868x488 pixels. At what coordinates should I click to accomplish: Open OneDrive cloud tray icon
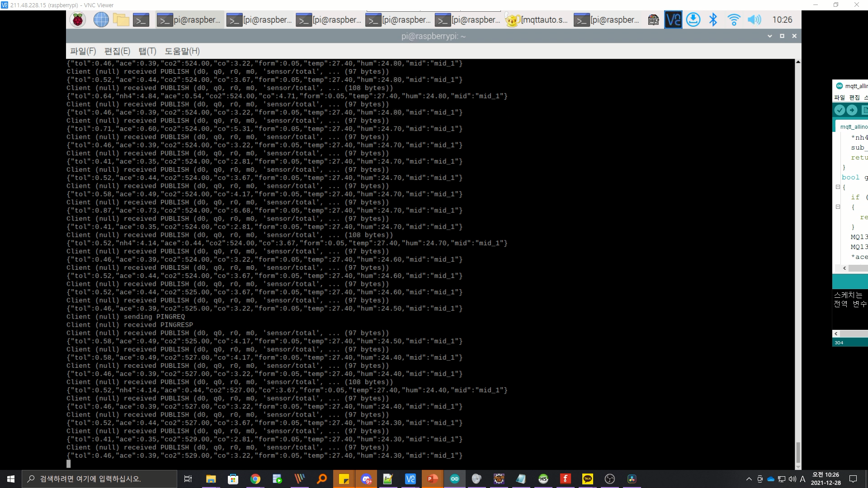[771, 479]
